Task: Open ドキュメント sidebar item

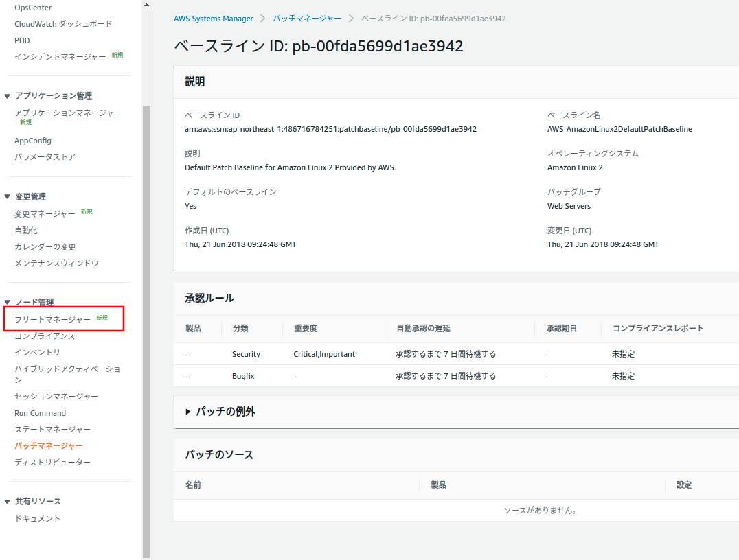Action: [37, 519]
